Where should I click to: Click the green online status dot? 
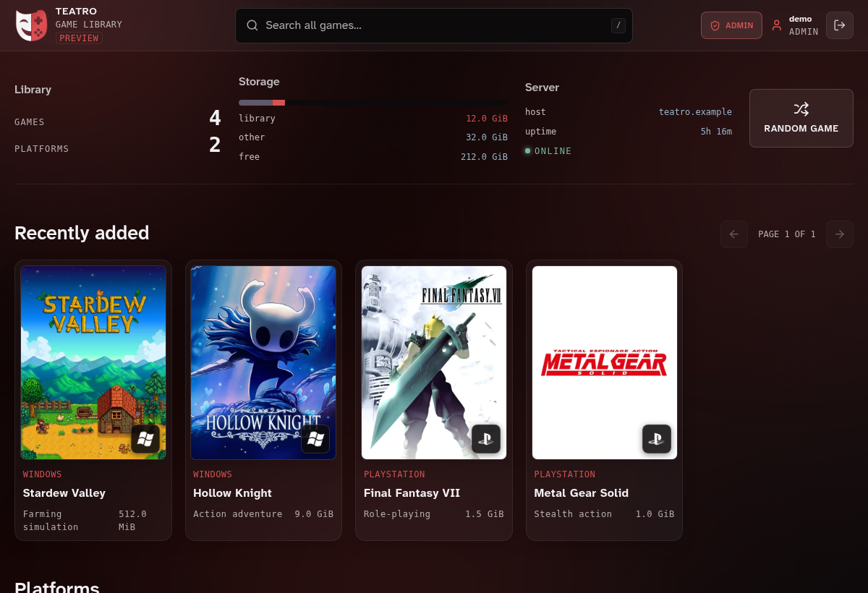[x=528, y=151]
